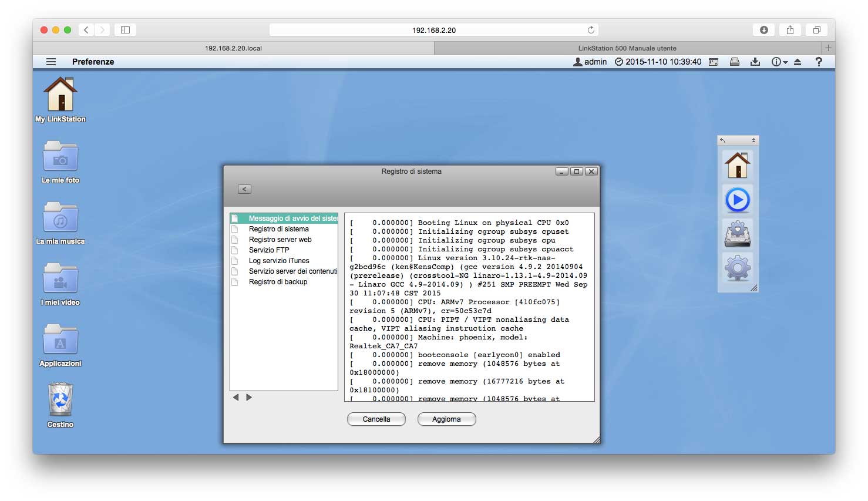Click the back arrow button in Registro di sistema

click(245, 189)
